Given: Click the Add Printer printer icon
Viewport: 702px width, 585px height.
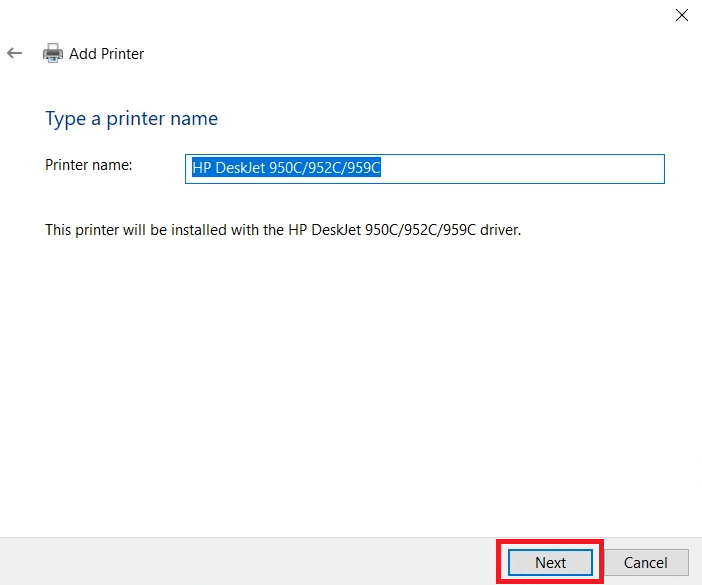Looking at the screenshot, I should click(x=52, y=53).
